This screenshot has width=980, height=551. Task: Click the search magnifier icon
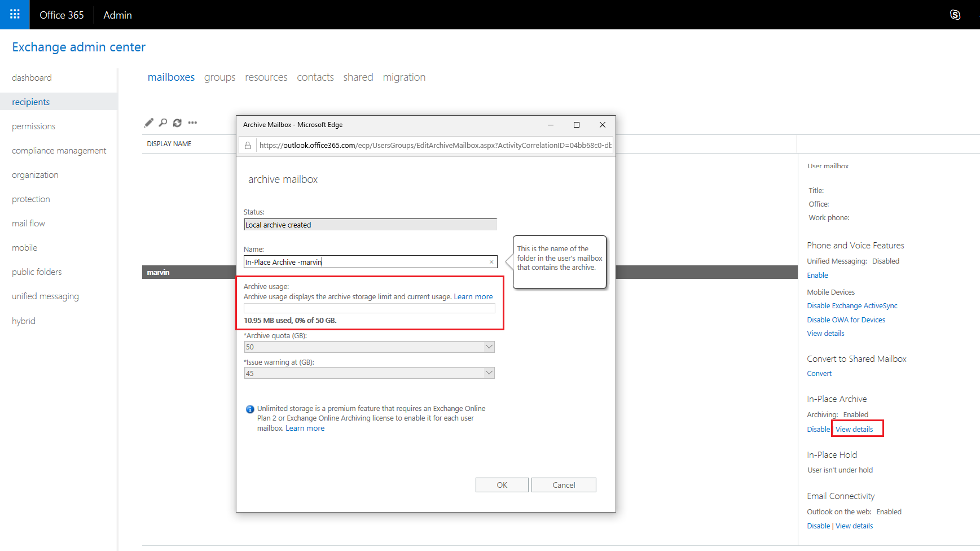click(163, 123)
